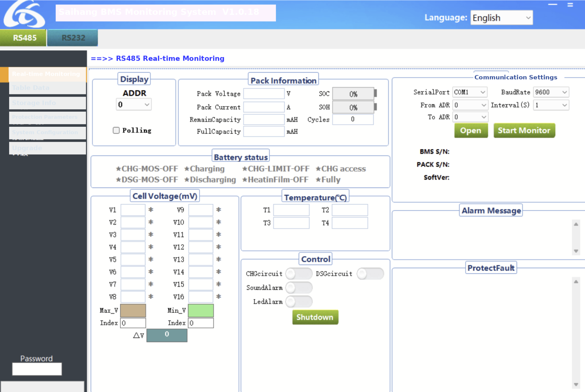
Task: Click the V1 cell balance star indicator
Action: (x=151, y=210)
